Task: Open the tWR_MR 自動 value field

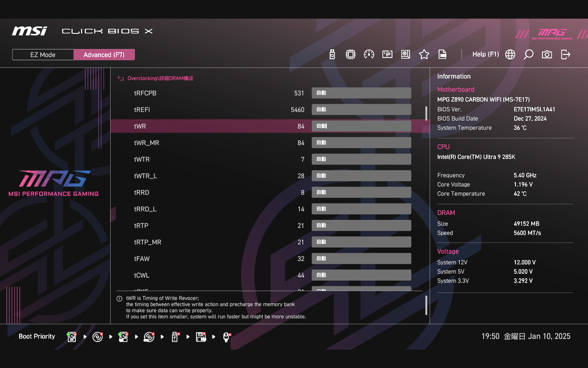Action: pos(361,143)
